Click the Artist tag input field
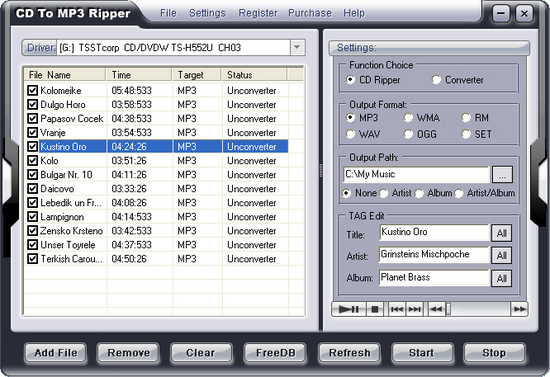This screenshot has width=550, height=377. (x=434, y=255)
